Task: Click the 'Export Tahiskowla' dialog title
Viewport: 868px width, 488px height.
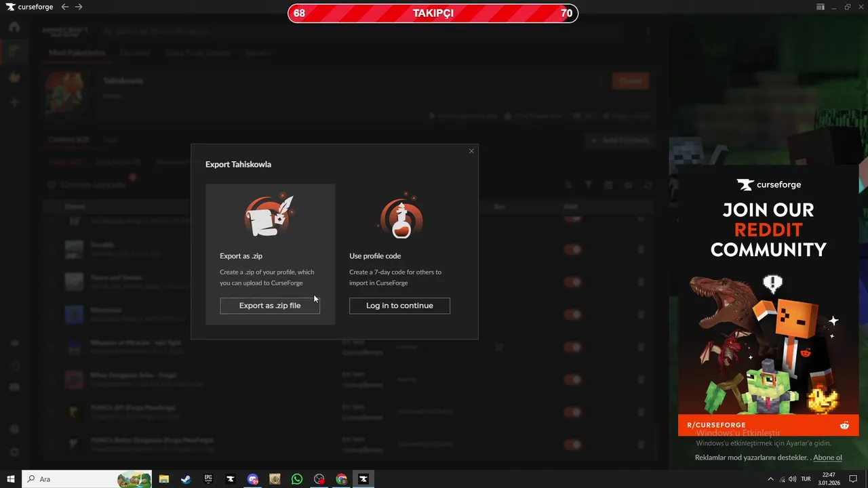Action: click(238, 165)
